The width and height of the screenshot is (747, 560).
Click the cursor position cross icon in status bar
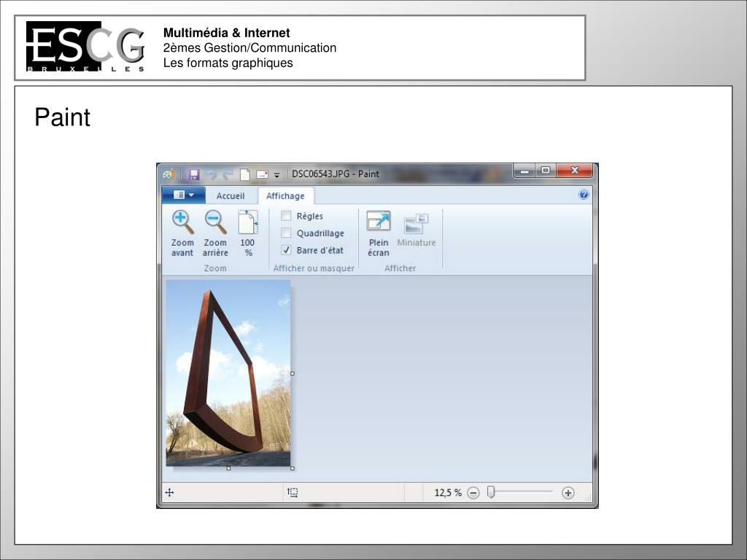[169, 492]
